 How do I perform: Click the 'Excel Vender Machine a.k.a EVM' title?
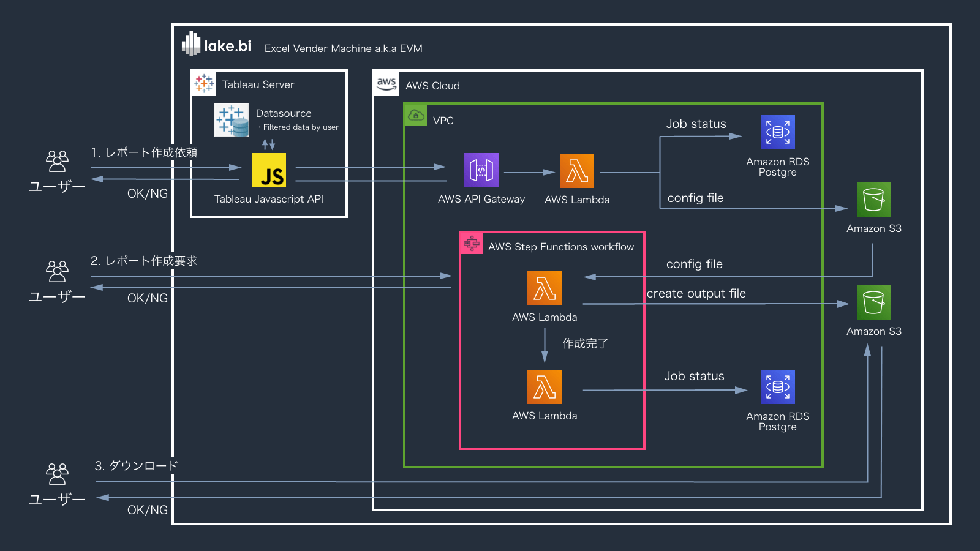(343, 48)
